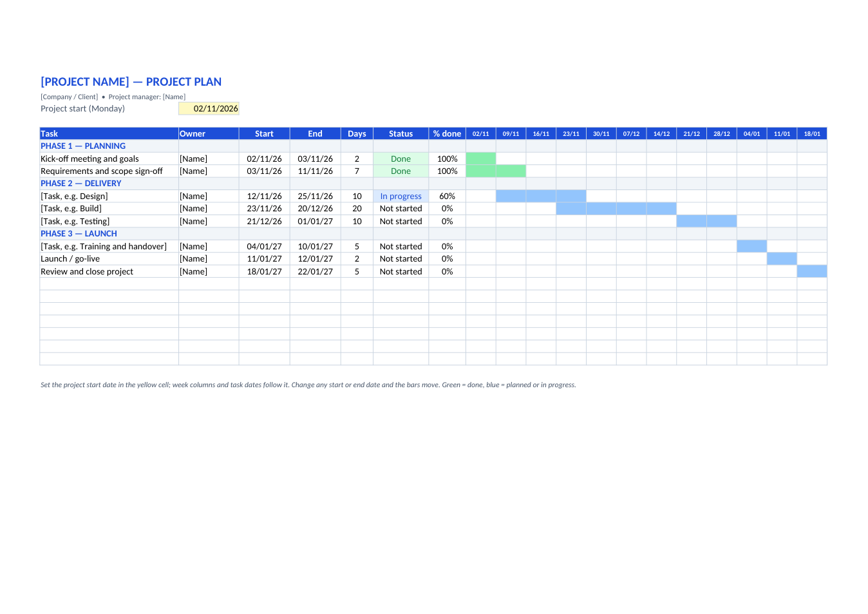Click the "[PROJECT NAME] — PROJECT PLAN" title

click(x=131, y=82)
